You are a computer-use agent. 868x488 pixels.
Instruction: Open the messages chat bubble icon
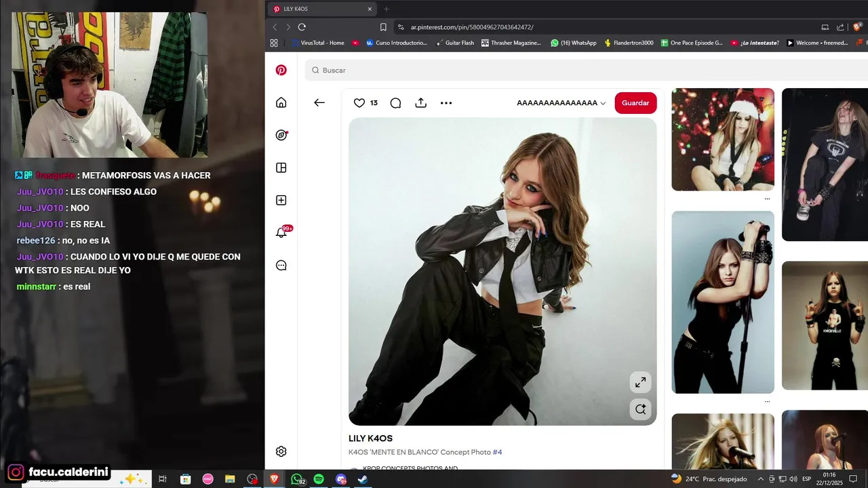pos(281,265)
